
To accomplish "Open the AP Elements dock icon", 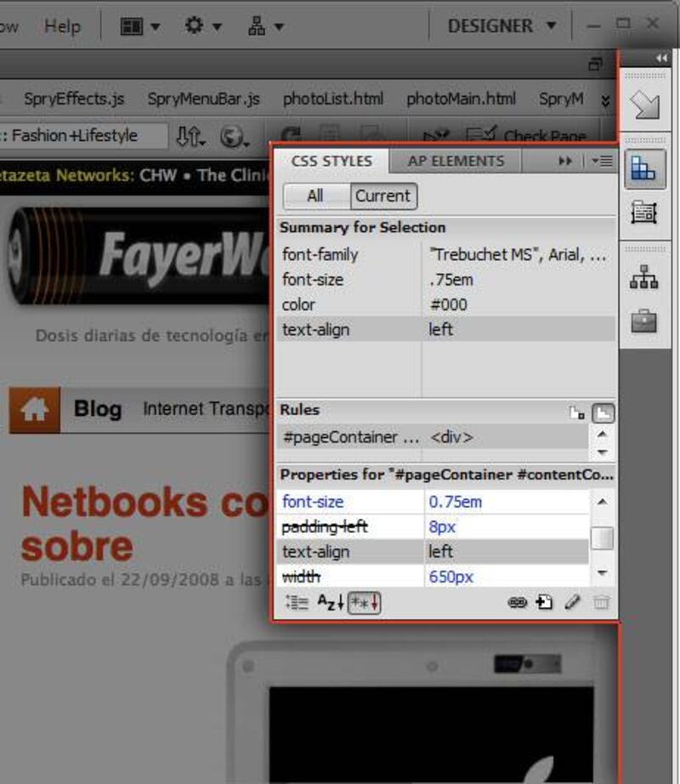I will coord(643,212).
